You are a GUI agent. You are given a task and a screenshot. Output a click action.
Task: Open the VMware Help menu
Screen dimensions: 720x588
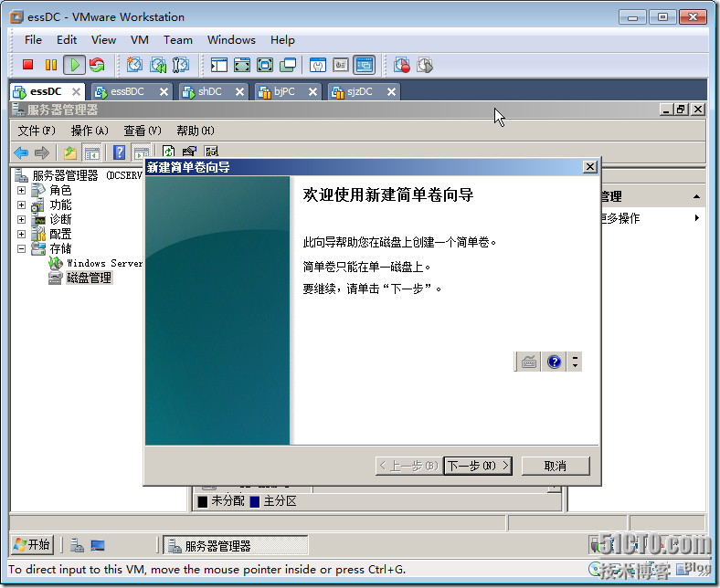[x=282, y=40]
